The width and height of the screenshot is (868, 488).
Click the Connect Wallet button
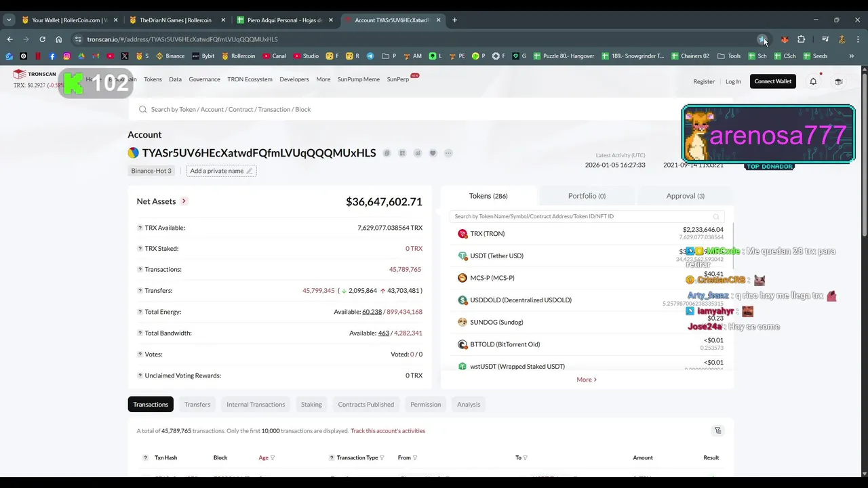point(773,81)
